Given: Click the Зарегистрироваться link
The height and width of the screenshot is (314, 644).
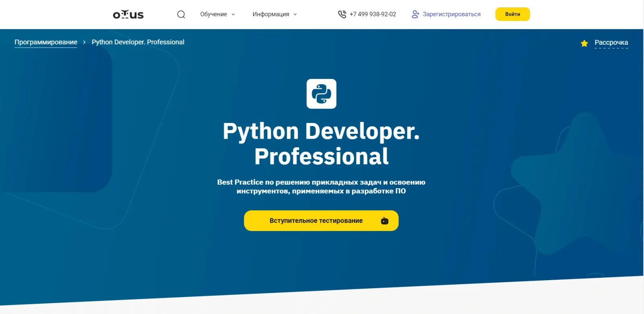Looking at the screenshot, I should click(452, 14).
